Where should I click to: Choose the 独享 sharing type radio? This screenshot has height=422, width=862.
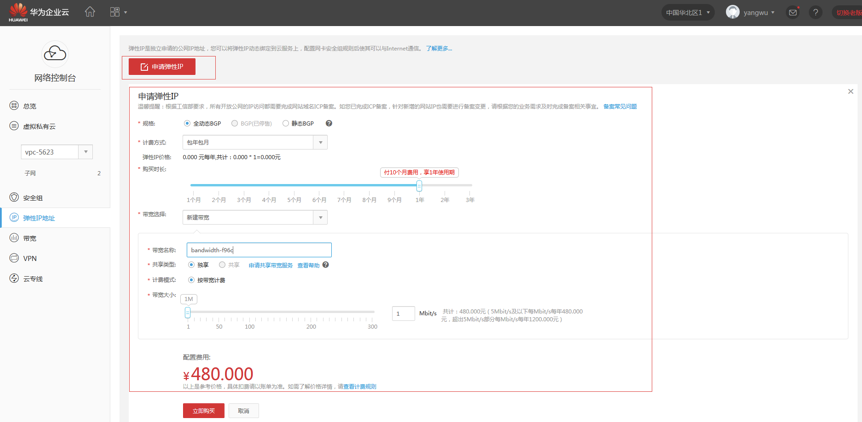click(x=191, y=265)
